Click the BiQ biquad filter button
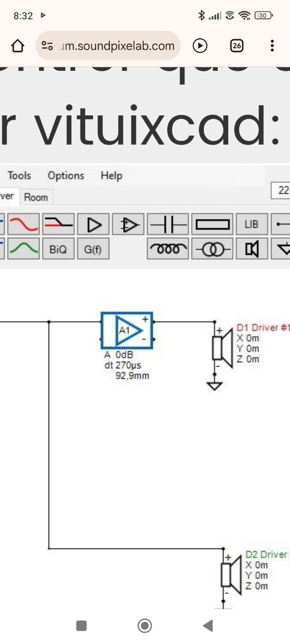The width and height of the screenshot is (290, 644). pyautogui.click(x=58, y=249)
